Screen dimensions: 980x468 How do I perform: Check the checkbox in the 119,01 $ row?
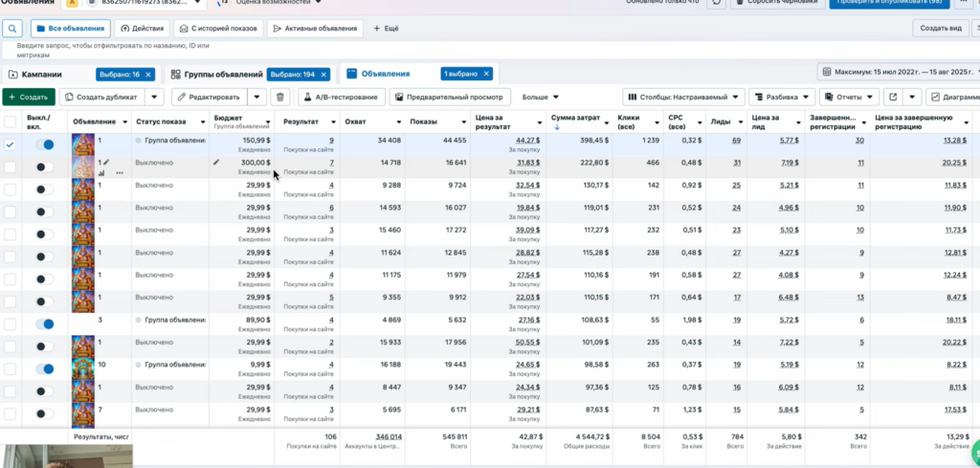tap(10, 212)
